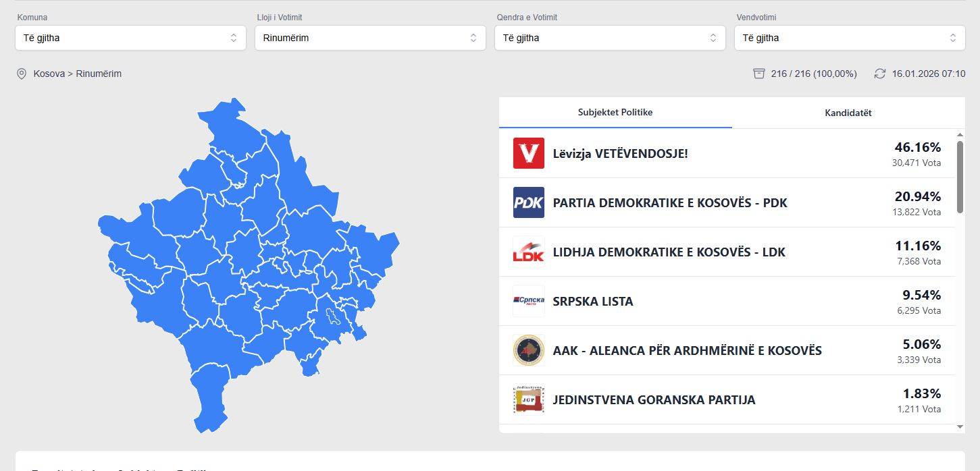The image size is (980, 471).
Task: Click the Kosova breadcrumb link
Action: click(49, 74)
